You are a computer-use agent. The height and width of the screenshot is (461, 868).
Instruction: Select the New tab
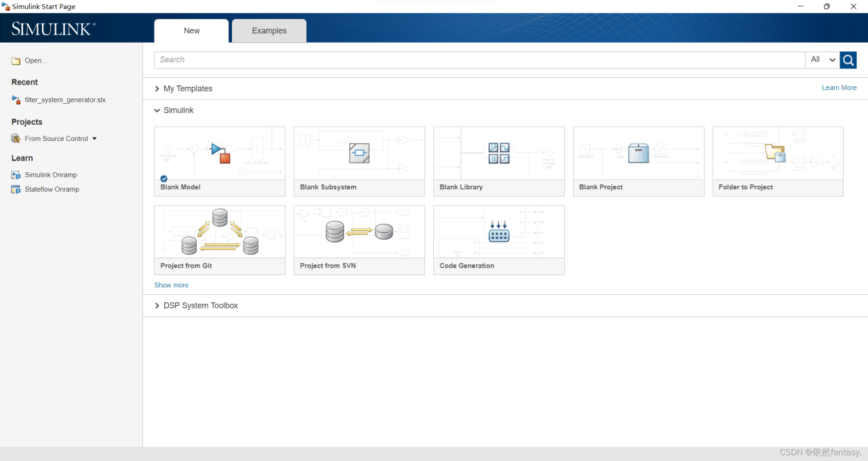point(192,31)
